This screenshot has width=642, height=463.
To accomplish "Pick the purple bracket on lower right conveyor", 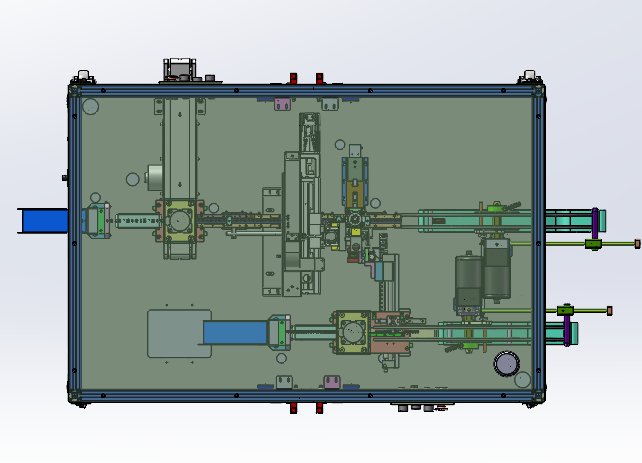I will (x=567, y=331).
